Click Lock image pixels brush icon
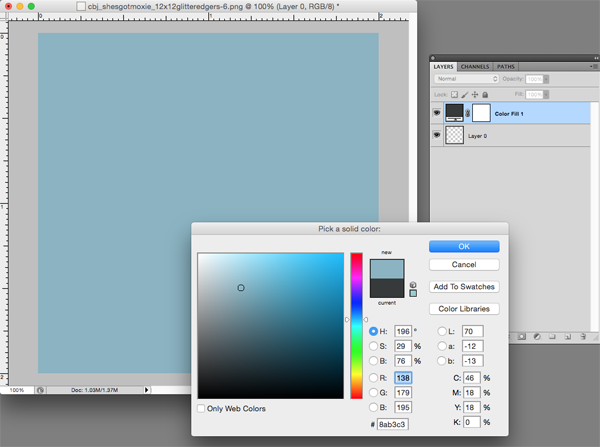This screenshot has height=447, width=600. coord(465,95)
